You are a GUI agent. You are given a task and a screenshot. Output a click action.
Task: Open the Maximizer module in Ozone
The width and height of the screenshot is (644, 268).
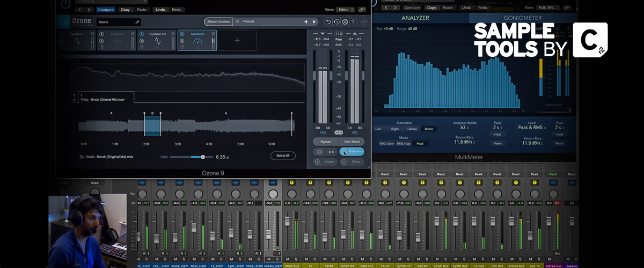click(x=197, y=40)
